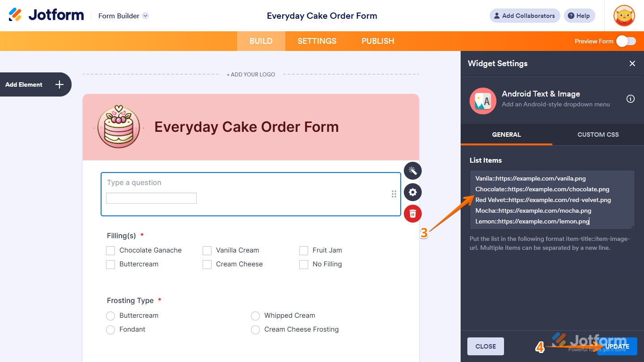Click the profile avatar in the top corner
The height and width of the screenshot is (362, 644).
(x=623, y=16)
